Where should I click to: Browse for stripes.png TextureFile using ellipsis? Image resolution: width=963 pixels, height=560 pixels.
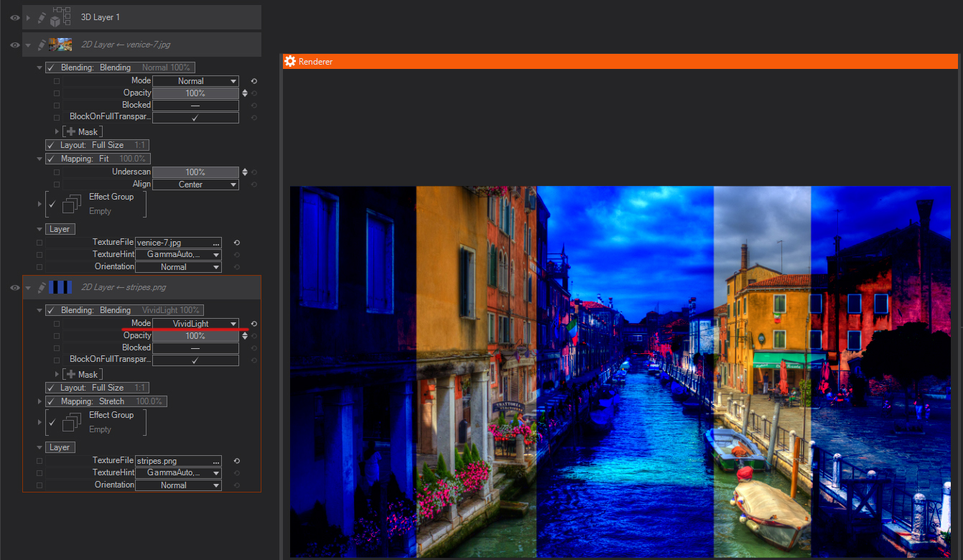coord(215,462)
